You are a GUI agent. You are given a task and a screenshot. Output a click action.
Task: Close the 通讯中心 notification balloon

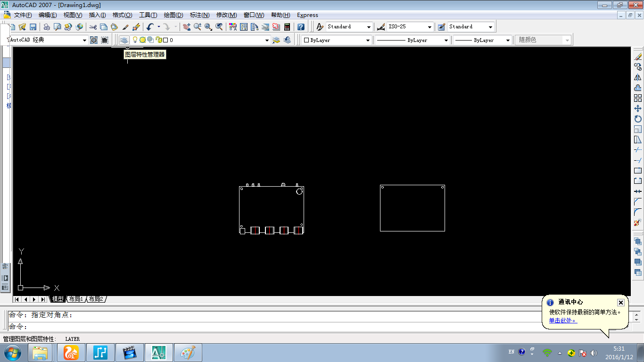(x=621, y=303)
